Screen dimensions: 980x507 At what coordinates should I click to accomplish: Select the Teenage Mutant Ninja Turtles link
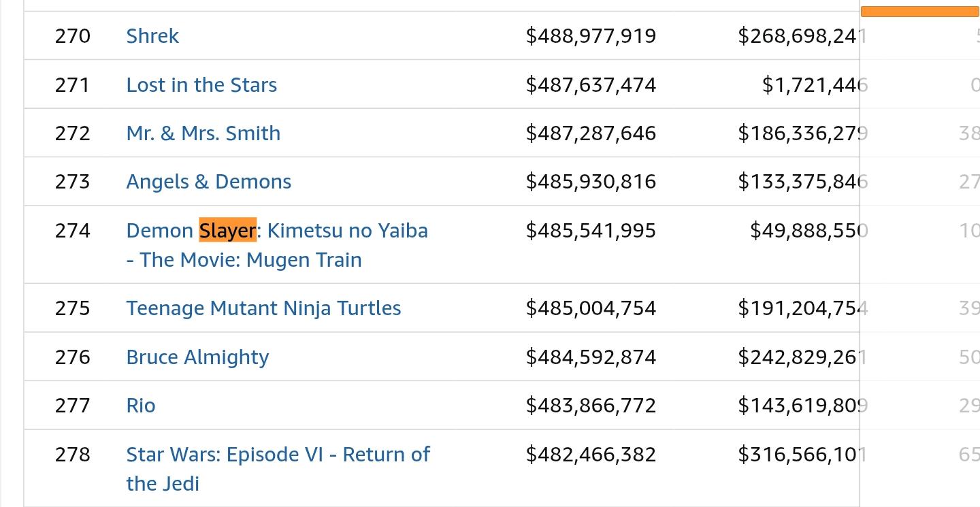pos(263,308)
